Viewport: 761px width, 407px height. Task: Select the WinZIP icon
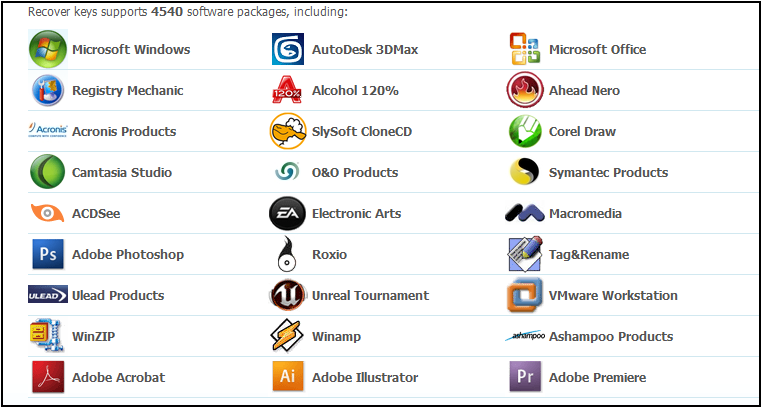click(47, 336)
